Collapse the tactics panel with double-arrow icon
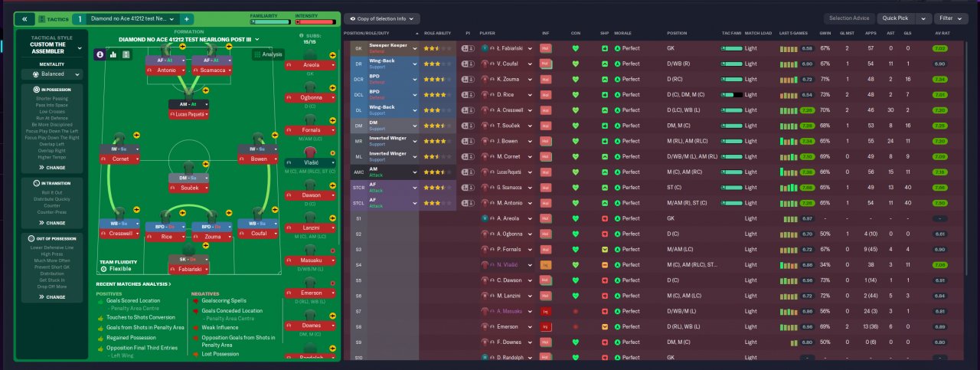 [x=24, y=18]
